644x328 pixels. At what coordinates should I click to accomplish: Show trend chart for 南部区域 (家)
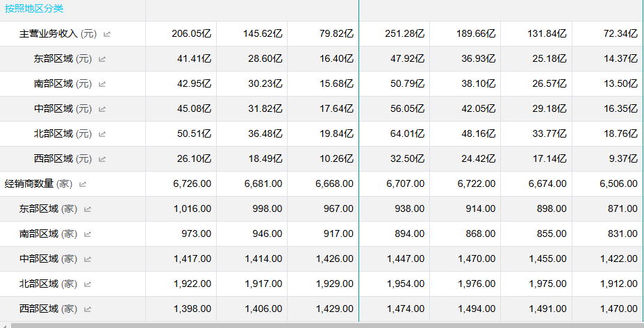88,234
